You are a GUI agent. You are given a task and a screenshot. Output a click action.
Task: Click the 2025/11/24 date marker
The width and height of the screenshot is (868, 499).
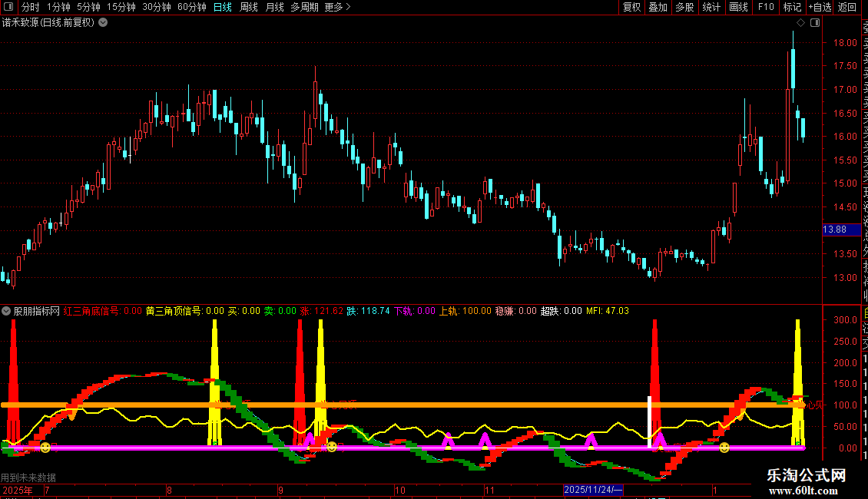pyautogui.click(x=593, y=490)
